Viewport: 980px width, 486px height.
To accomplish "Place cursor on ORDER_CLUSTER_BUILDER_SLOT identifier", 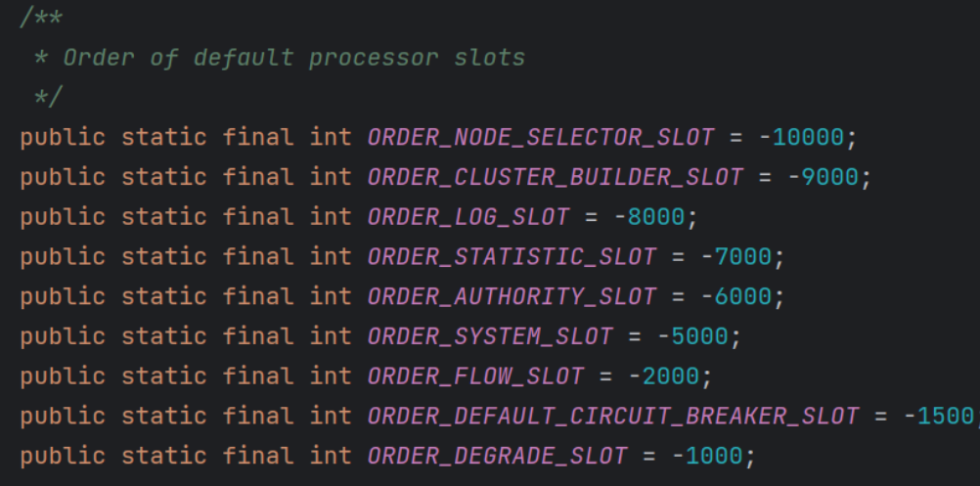I will click(x=555, y=177).
